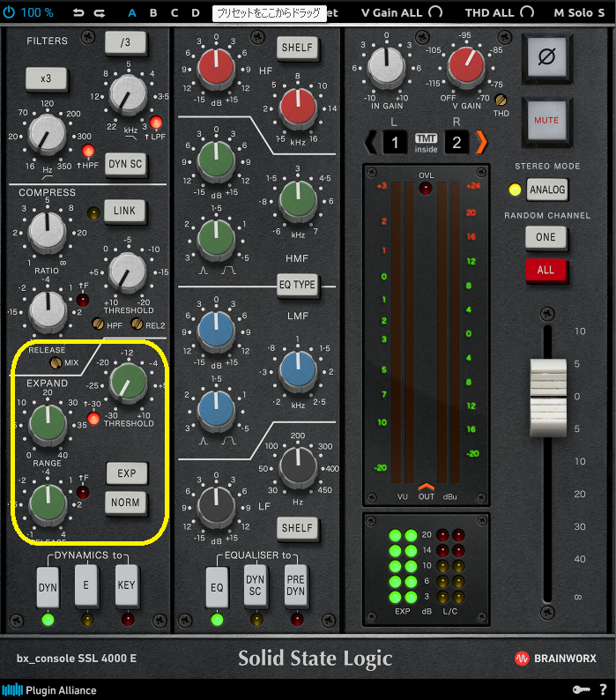Click the equaliser DYN SC button

pyautogui.click(x=256, y=585)
